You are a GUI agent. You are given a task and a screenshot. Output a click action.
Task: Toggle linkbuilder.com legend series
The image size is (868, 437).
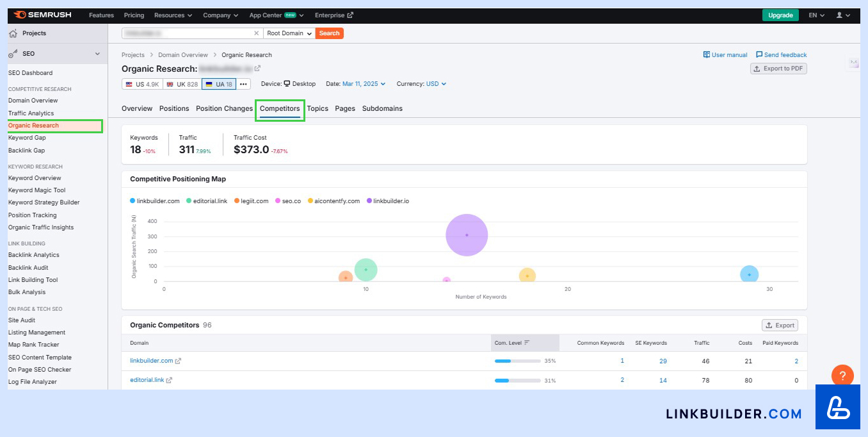[155, 201]
